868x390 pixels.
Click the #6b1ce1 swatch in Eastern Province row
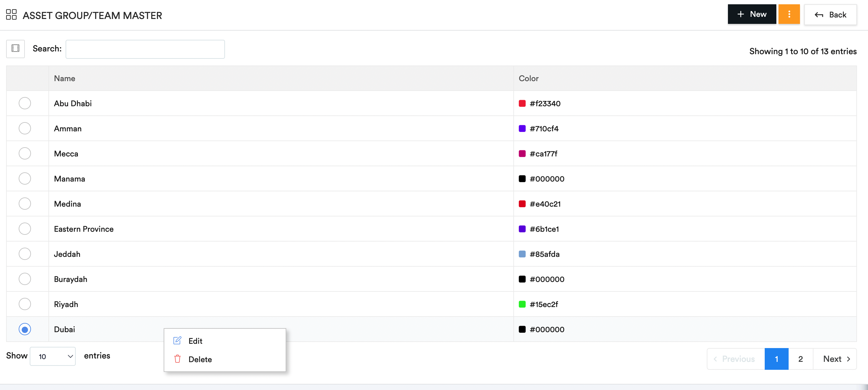coord(522,229)
